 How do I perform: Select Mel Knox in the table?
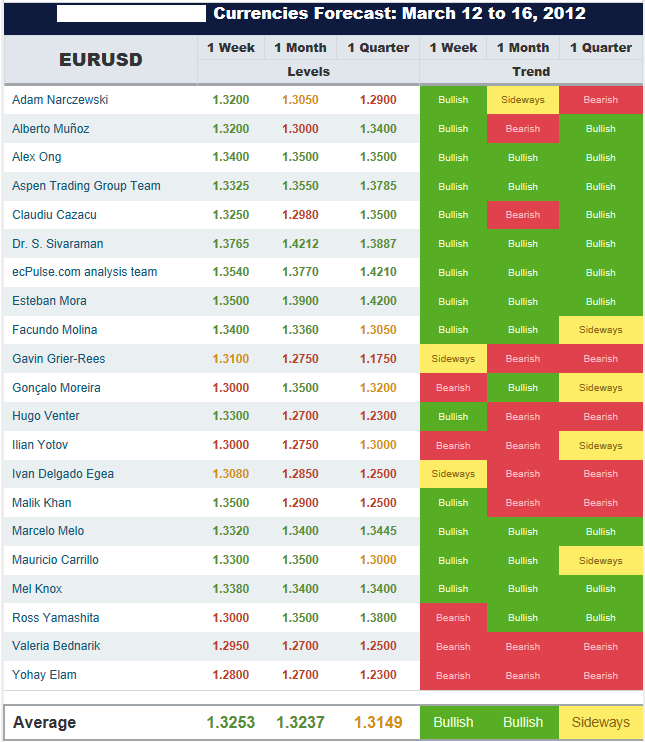click(x=37, y=589)
